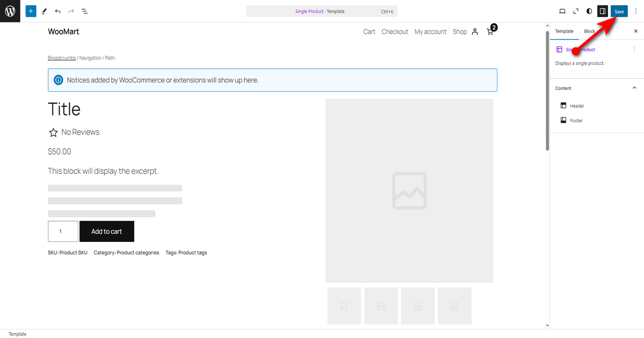Open the Single Product command palette bar

tap(322, 11)
